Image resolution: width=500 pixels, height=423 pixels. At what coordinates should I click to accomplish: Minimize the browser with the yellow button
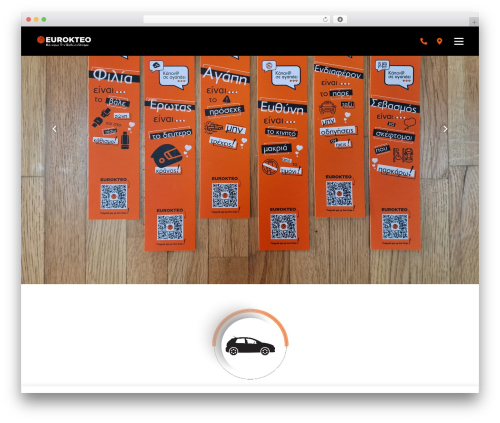point(36,19)
